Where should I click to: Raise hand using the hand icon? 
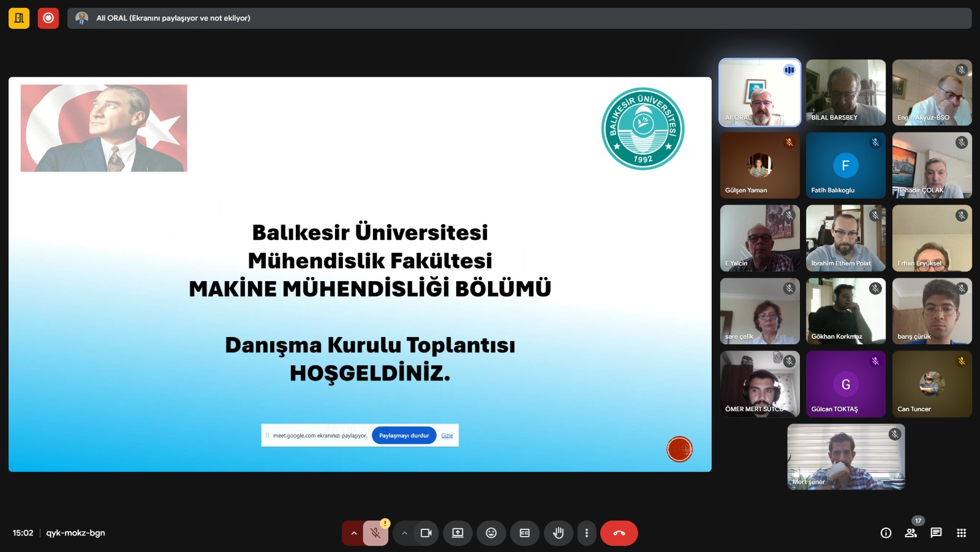point(558,533)
